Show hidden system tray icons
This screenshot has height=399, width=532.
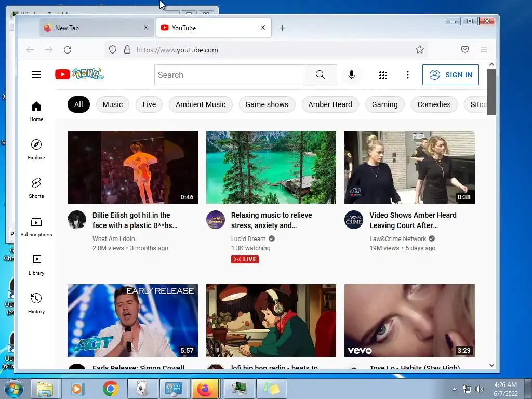coord(454,389)
